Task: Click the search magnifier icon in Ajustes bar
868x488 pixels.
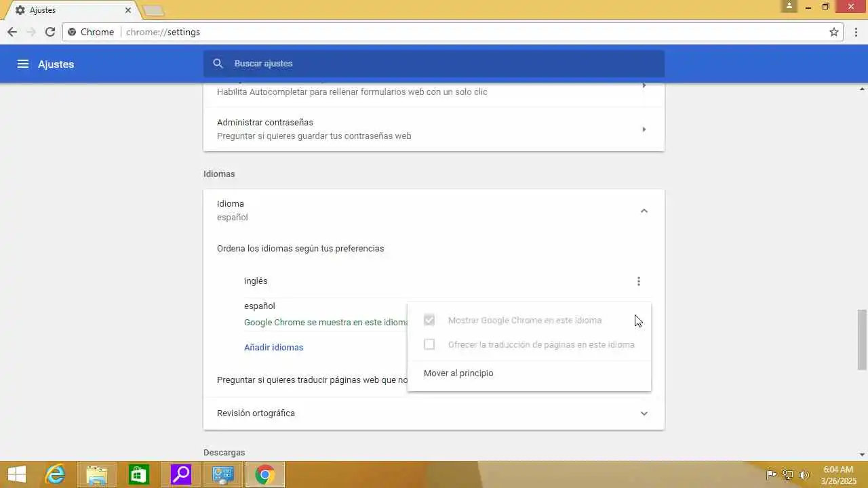Action: (218, 64)
